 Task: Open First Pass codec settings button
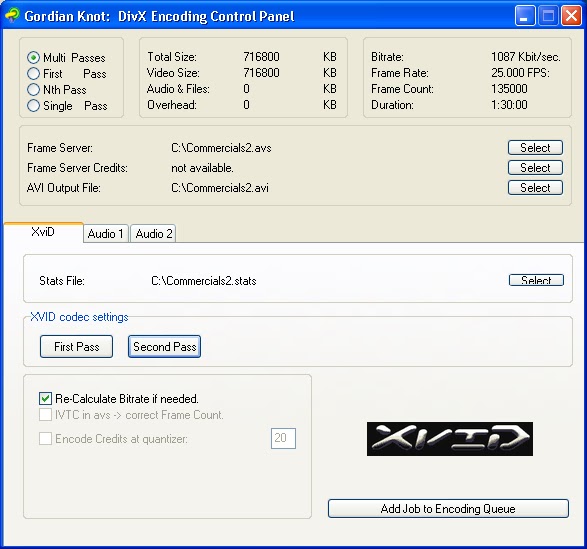click(76, 346)
